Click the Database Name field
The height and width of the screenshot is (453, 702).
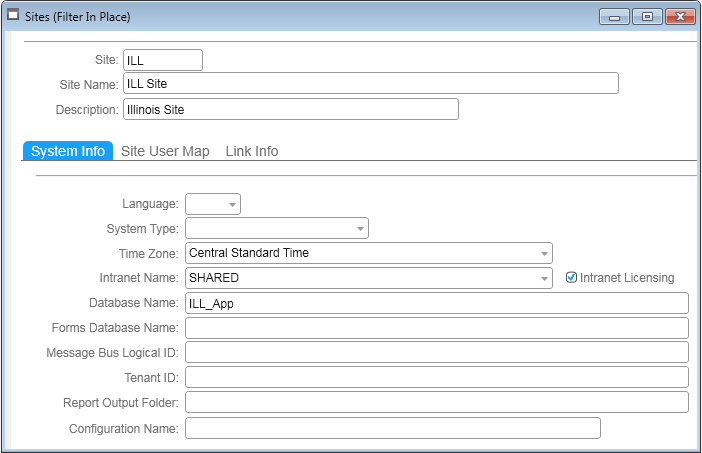click(x=436, y=303)
